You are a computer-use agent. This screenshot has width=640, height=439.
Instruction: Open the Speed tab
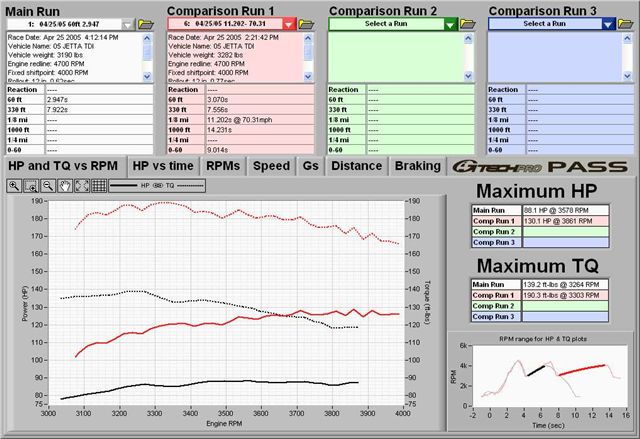[271, 166]
